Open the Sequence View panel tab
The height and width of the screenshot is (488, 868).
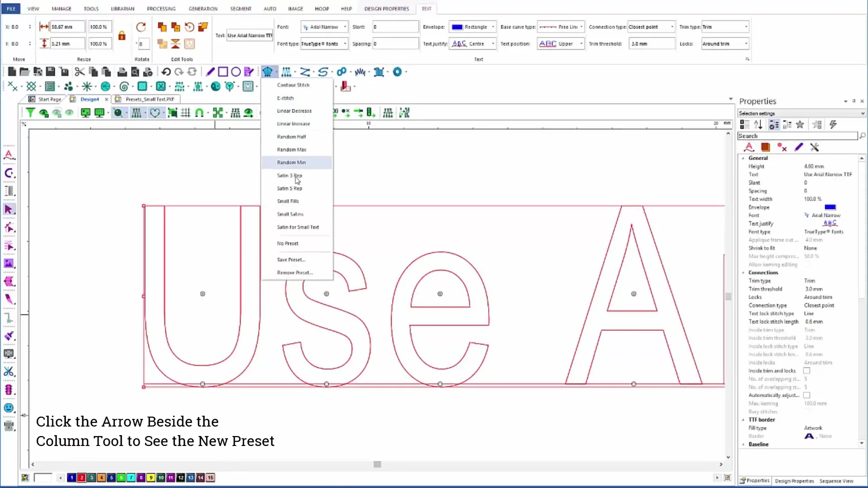pos(836,481)
